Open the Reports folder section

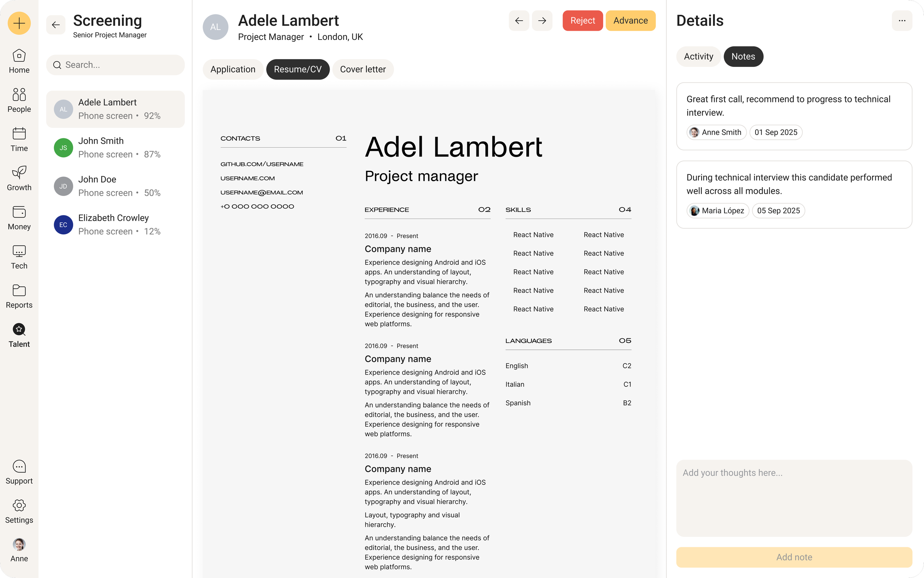click(19, 296)
